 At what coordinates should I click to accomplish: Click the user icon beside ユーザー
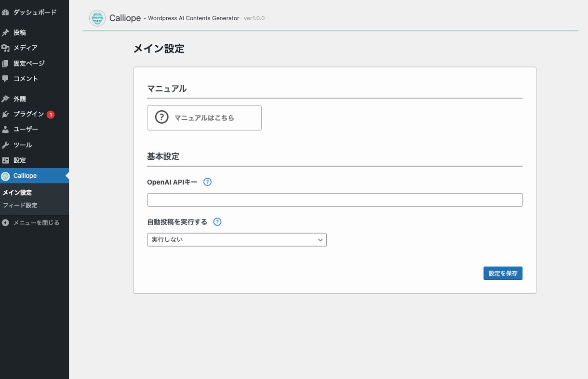click(x=5, y=130)
